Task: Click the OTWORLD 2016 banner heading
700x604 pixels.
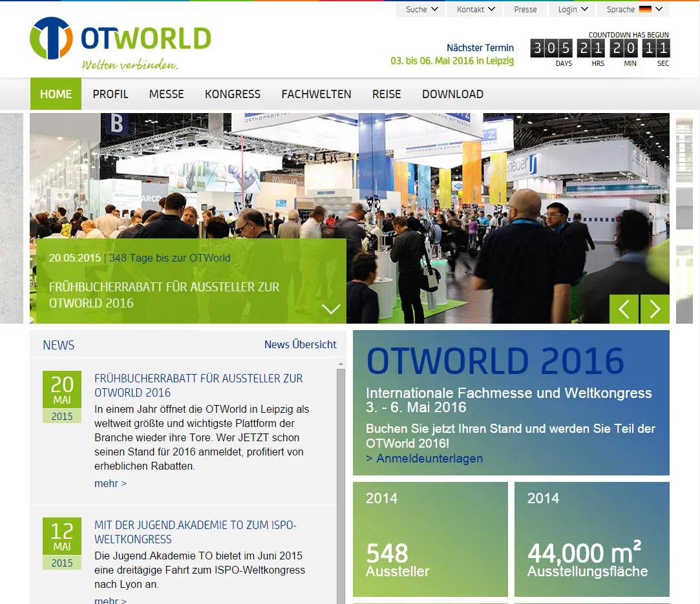Action: click(495, 360)
